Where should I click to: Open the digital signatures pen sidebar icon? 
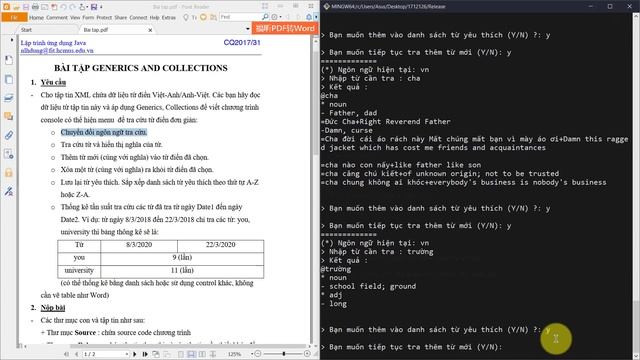pyautogui.click(x=9, y=191)
